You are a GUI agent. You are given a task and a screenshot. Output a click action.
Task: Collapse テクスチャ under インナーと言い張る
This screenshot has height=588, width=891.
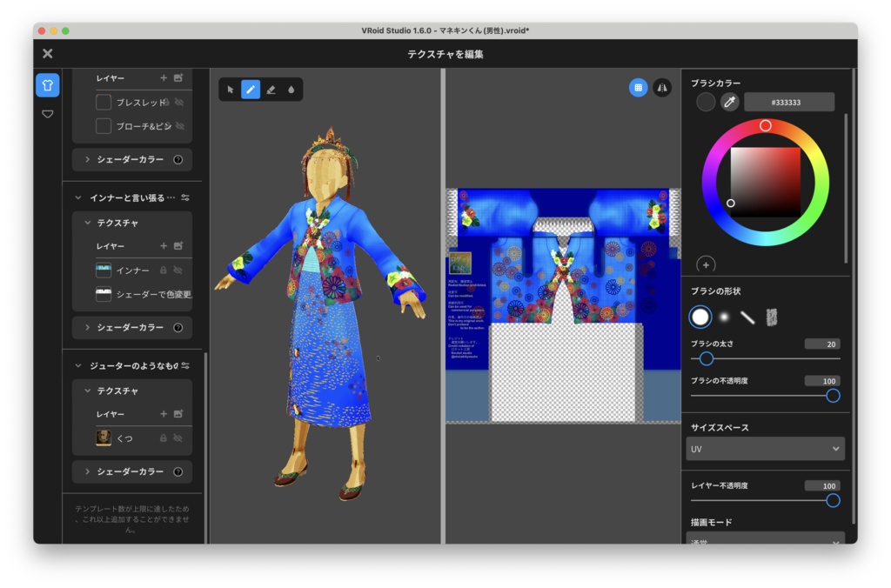click(88, 223)
